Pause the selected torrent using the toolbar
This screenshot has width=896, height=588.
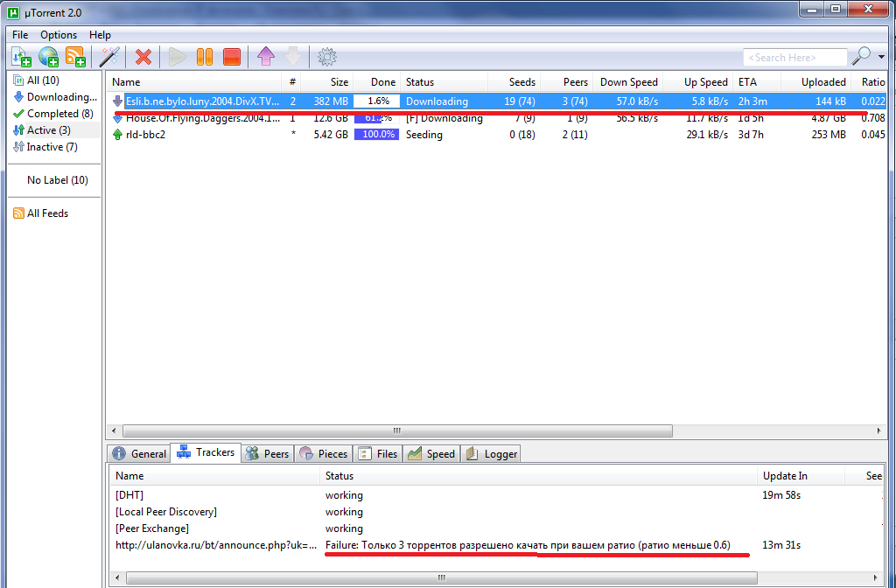click(204, 56)
